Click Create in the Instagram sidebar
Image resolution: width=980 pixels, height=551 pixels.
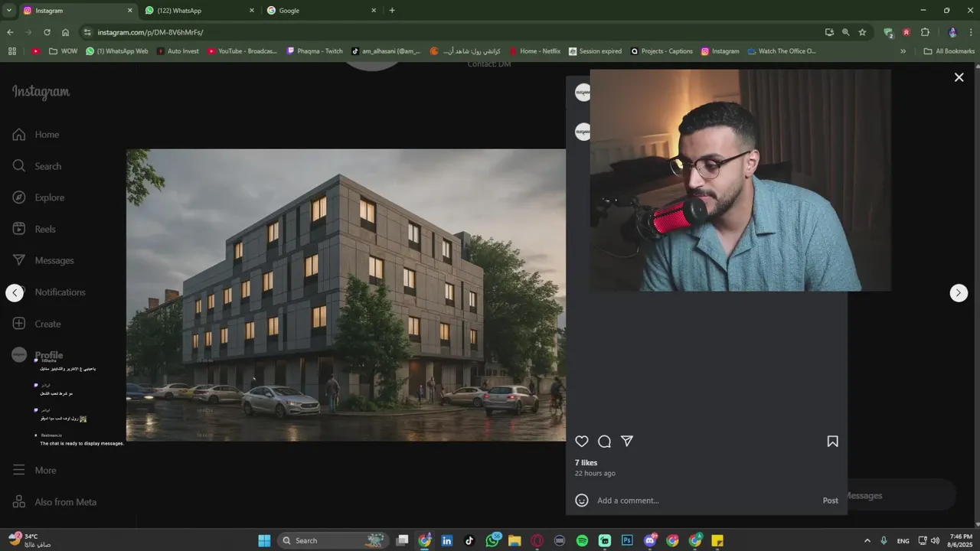click(37, 324)
